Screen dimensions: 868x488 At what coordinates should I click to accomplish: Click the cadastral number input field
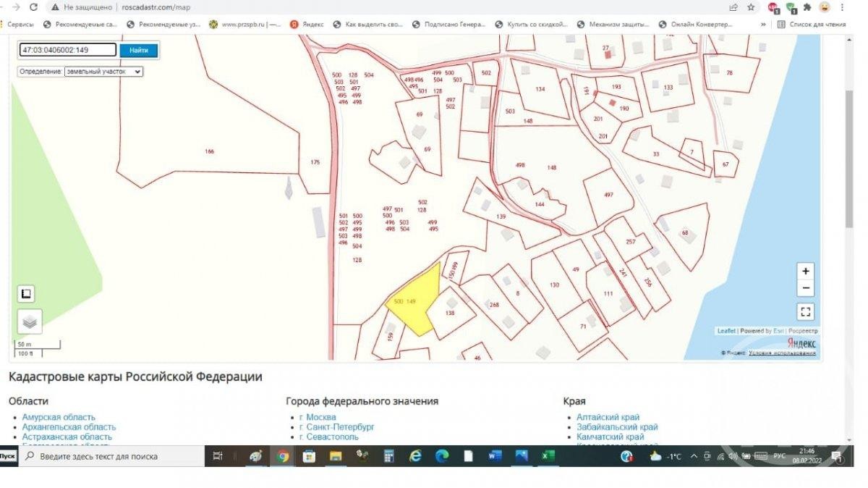[67, 50]
